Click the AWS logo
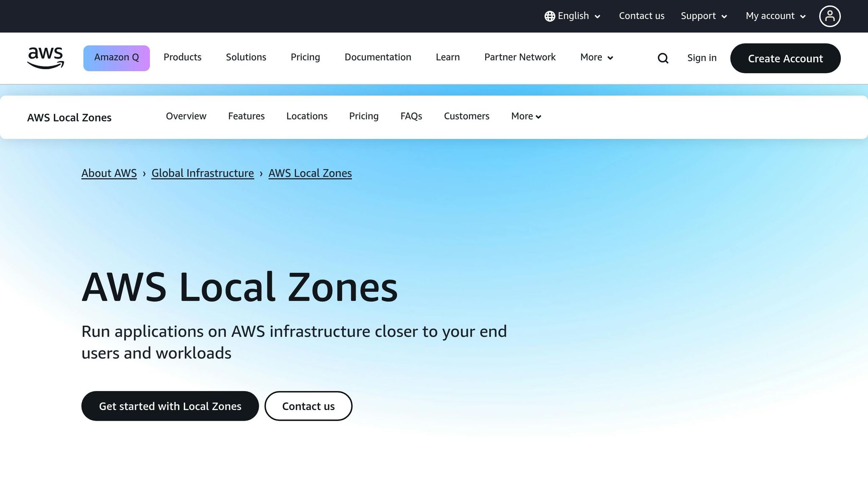The width and height of the screenshot is (868, 488). click(45, 58)
